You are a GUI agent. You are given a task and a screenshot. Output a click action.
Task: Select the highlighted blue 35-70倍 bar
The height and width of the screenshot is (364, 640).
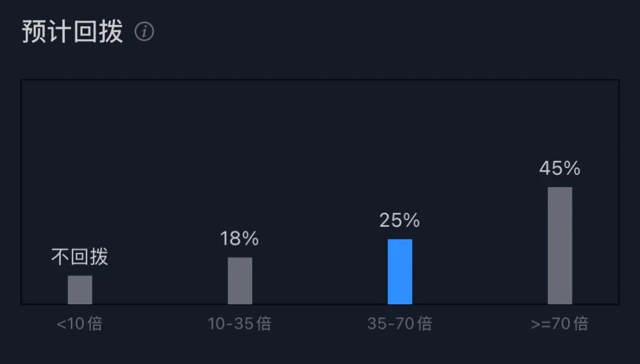tap(399, 272)
